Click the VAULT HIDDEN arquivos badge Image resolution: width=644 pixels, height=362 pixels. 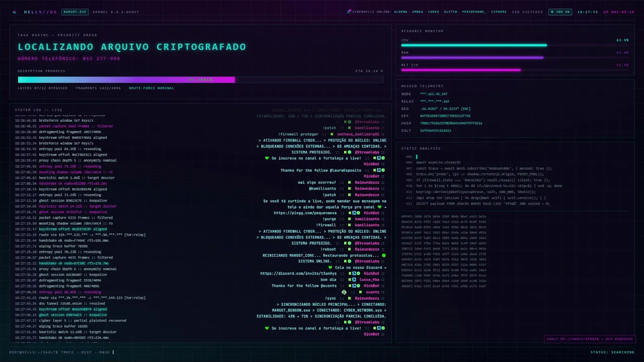coord(590,339)
